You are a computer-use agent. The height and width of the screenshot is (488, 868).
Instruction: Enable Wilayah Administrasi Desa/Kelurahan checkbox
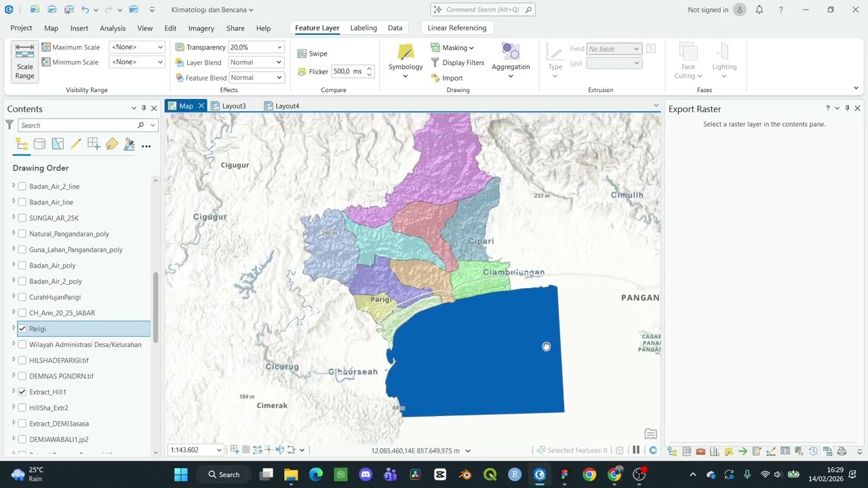click(x=22, y=344)
